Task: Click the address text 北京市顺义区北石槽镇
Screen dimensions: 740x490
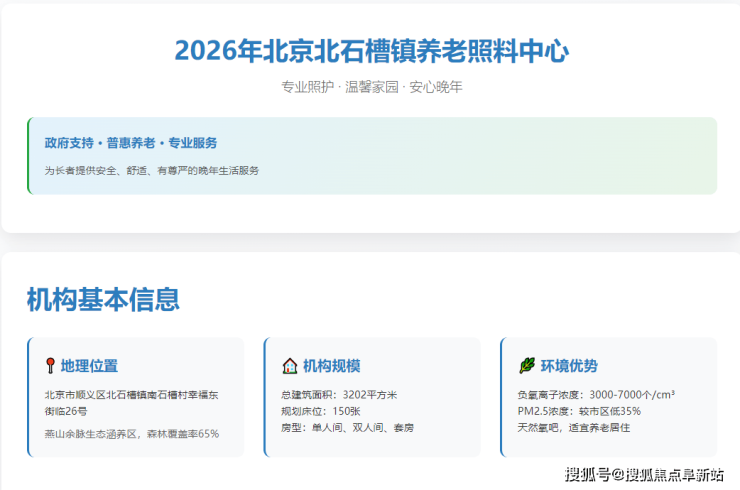Action: [x=131, y=395]
